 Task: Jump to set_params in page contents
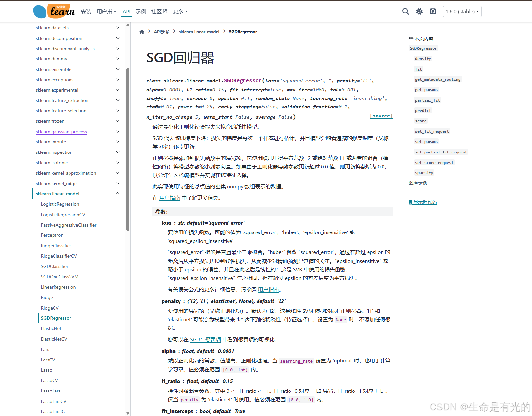426,142
